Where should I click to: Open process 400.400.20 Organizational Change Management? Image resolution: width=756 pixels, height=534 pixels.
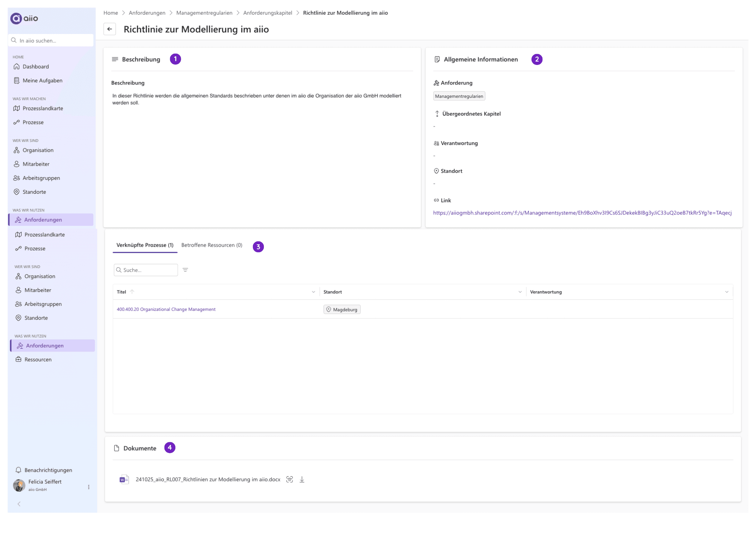pyautogui.click(x=166, y=309)
